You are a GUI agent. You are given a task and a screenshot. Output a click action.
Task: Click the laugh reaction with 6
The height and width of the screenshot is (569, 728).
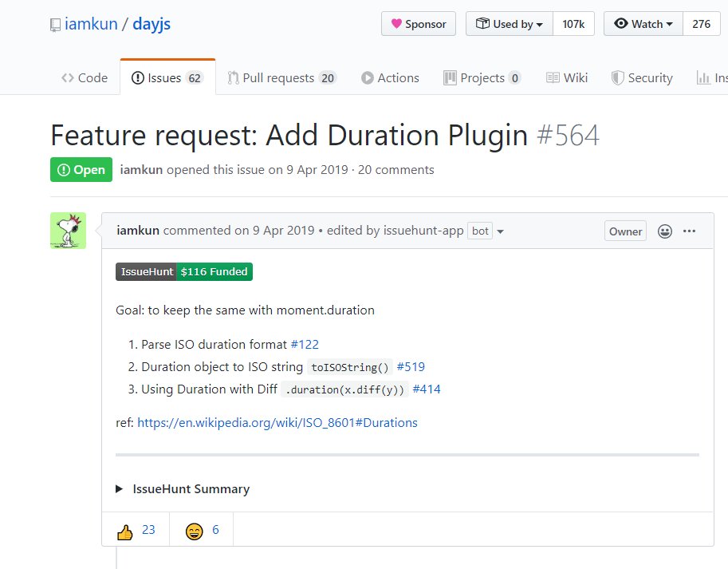pyautogui.click(x=202, y=530)
